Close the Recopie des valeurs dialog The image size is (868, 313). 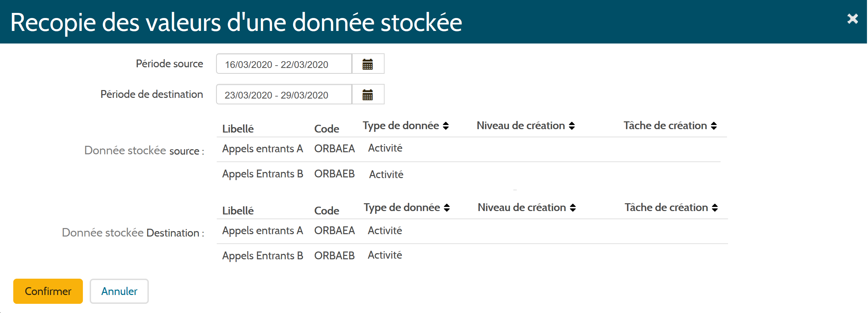click(x=852, y=19)
